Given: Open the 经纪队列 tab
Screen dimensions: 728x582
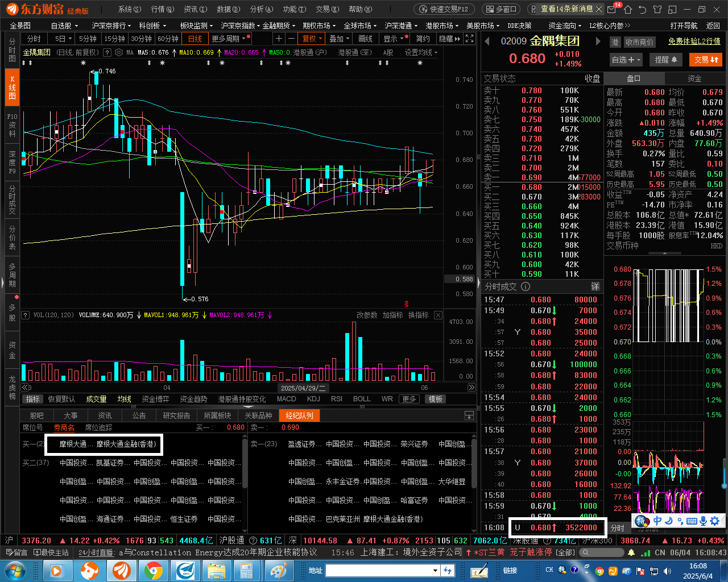Looking at the screenshot, I should 299,415.
